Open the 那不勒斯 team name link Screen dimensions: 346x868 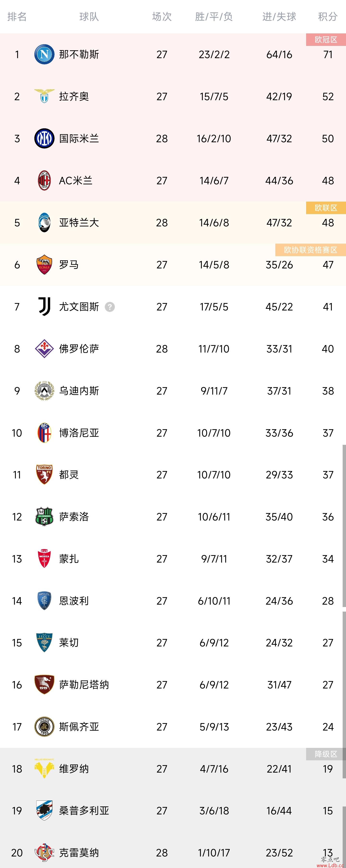coord(79,54)
